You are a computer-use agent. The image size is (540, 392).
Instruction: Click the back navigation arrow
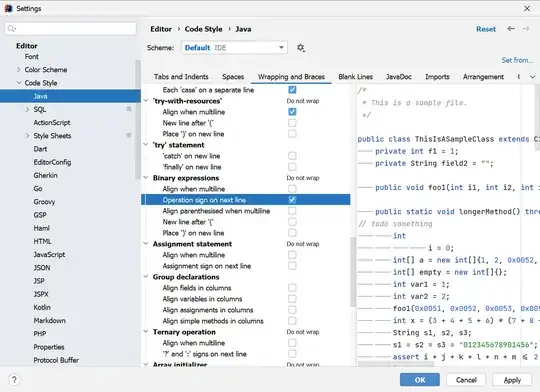coord(511,29)
